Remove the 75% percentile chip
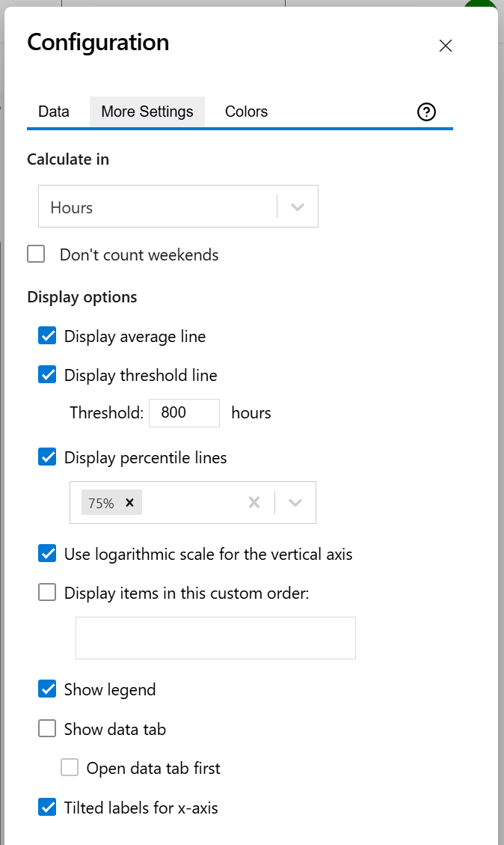 (129, 502)
